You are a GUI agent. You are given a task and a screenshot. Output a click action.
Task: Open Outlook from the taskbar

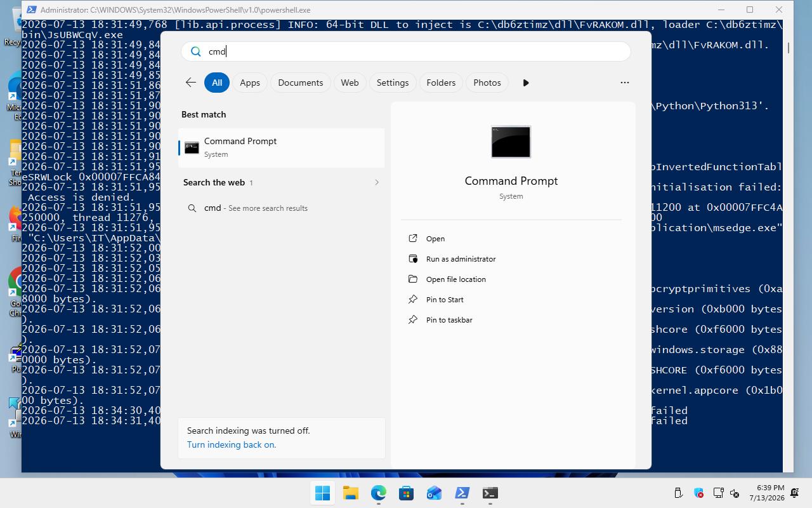pyautogui.click(x=435, y=493)
